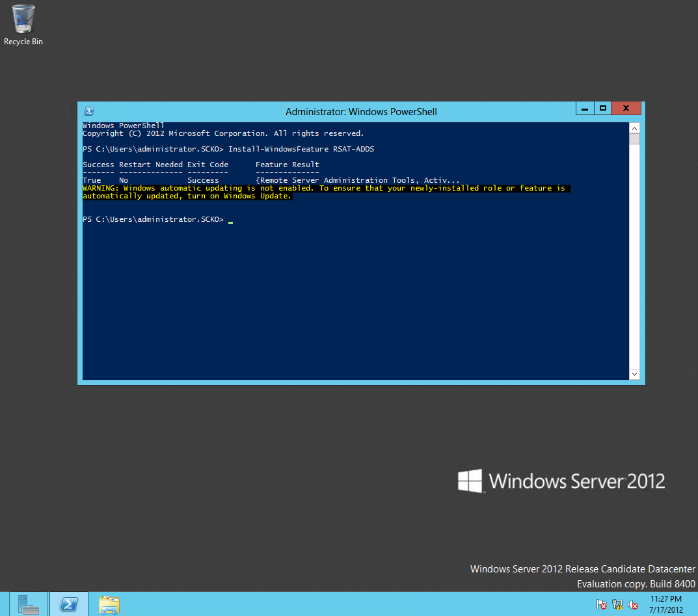Click the PowerShell window title text
Viewport: 698px width, 616px height.
361,112
